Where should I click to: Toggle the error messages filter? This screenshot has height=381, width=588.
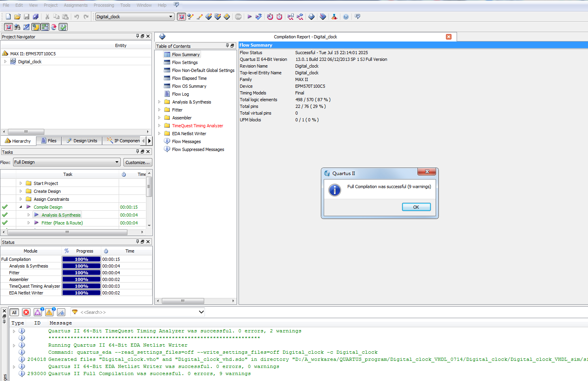[26, 312]
